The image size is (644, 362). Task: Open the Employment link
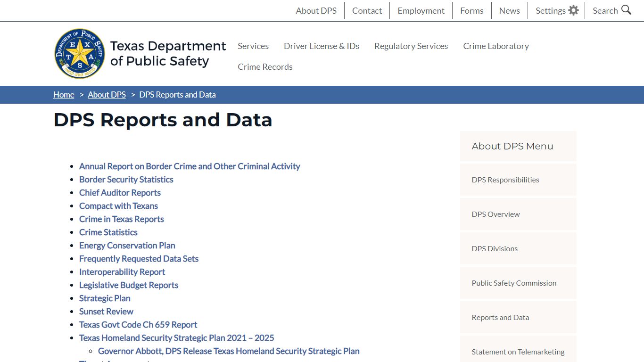click(x=421, y=10)
